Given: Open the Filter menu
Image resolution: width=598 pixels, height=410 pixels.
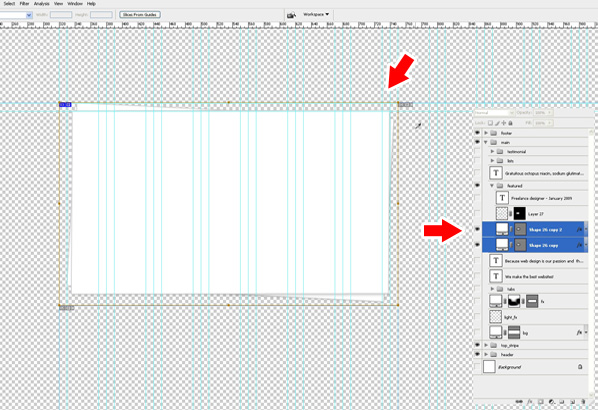Looking at the screenshot, I should [x=24, y=4].
